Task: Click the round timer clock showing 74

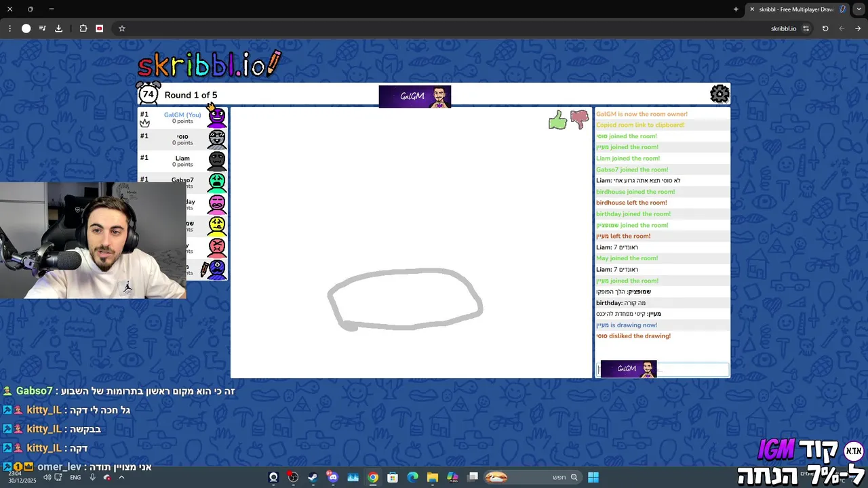Action: pyautogui.click(x=149, y=94)
